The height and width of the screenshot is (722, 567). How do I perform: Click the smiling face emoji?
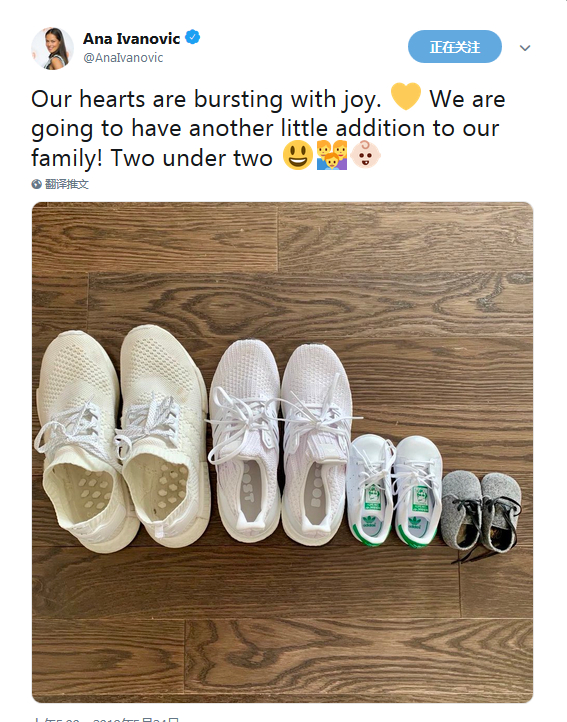(x=298, y=155)
